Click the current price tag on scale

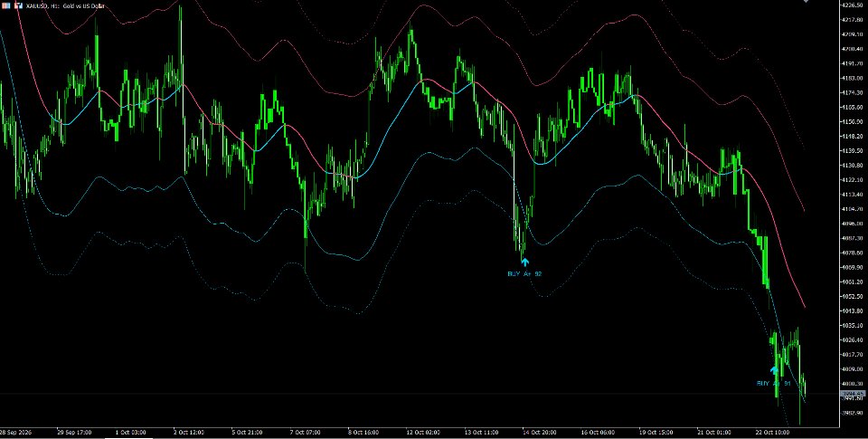pyautogui.click(x=853, y=394)
